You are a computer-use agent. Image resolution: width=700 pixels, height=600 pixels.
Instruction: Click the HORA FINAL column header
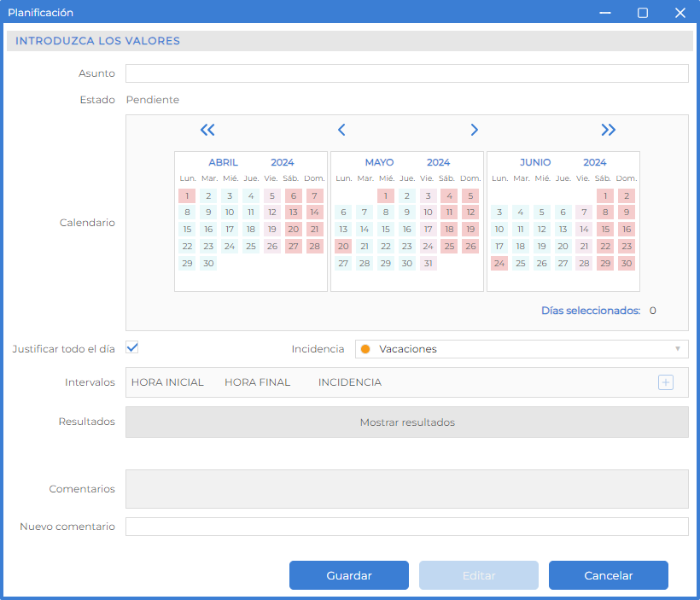point(258,382)
